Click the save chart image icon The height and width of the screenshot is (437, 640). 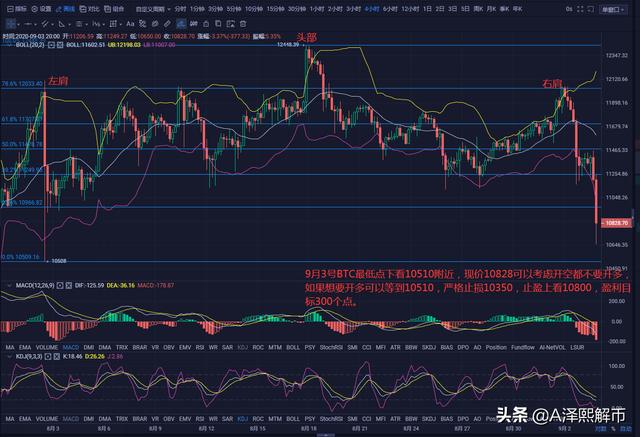231,24
